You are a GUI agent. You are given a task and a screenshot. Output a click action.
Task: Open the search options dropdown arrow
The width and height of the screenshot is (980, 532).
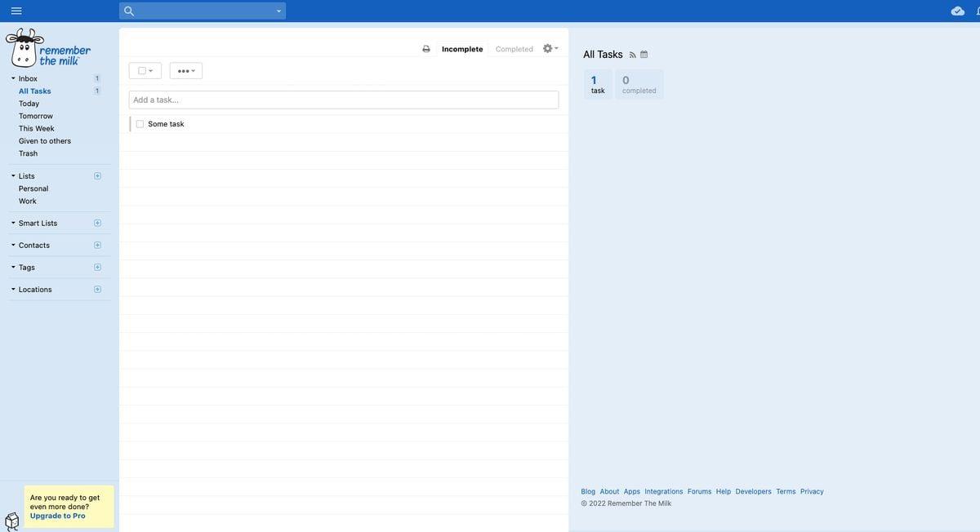point(278,11)
